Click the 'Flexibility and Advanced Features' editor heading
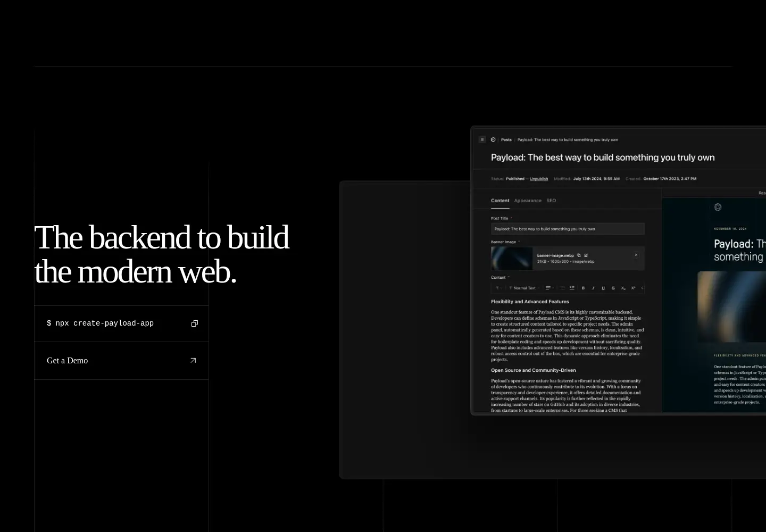 coord(530,302)
